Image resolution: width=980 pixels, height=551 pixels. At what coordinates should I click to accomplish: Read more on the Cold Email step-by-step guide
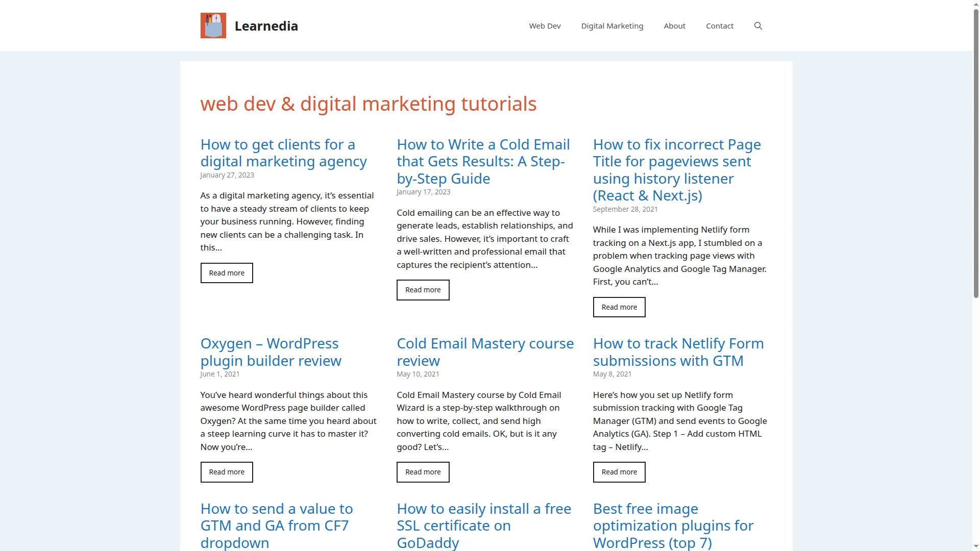click(423, 290)
